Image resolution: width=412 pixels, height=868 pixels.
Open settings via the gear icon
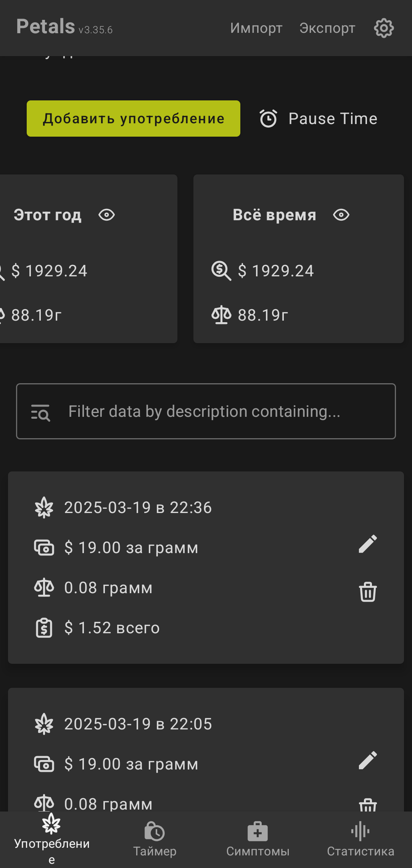click(x=384, y=28)
